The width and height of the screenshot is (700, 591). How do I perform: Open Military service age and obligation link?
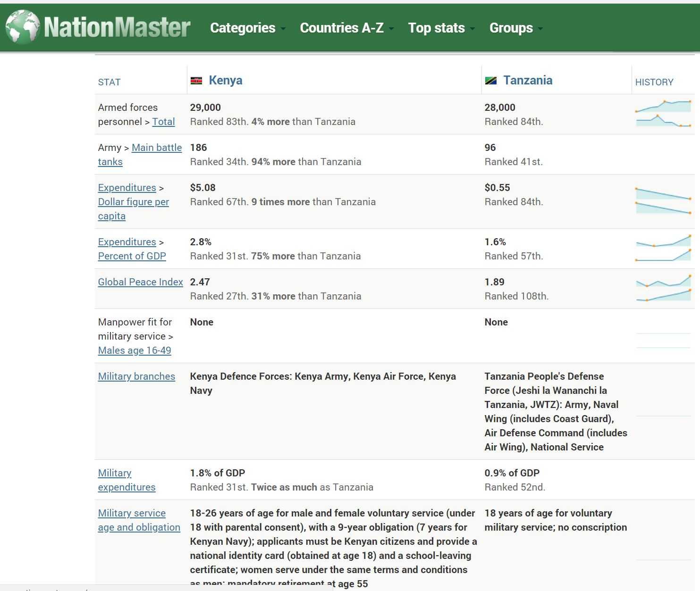click(139, 520)
